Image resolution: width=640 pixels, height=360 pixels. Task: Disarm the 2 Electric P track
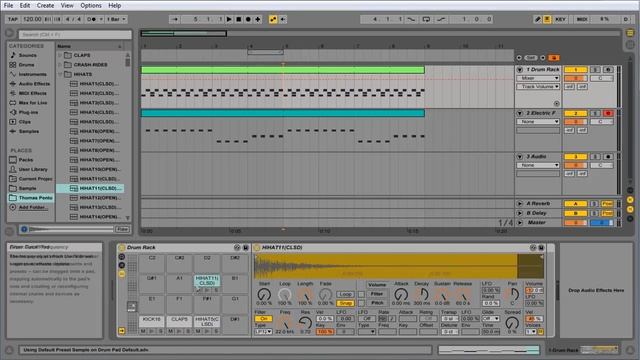[x=608, y=113]
